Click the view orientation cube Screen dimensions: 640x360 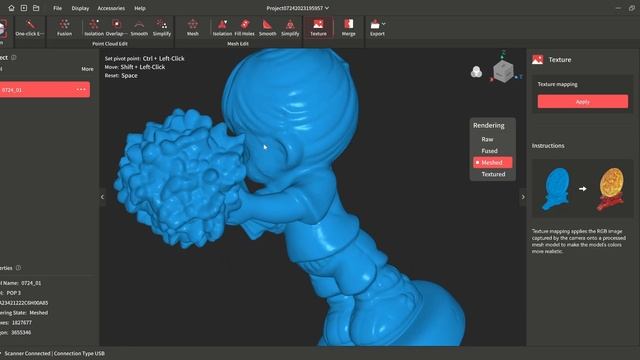(503, 71)
